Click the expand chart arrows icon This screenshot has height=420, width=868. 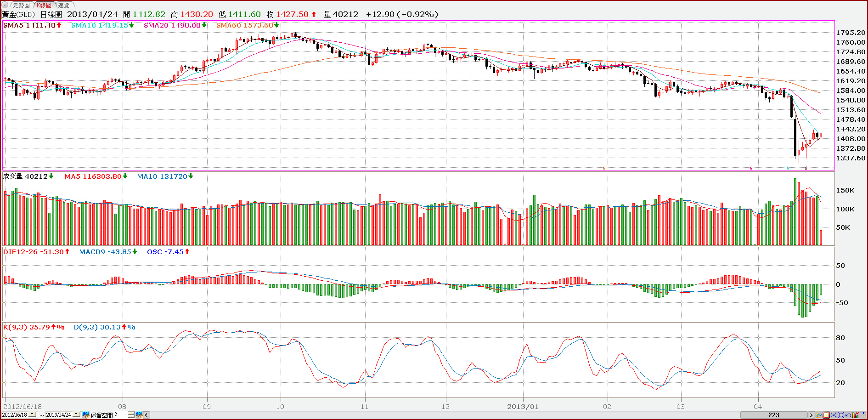(x=841, y=415)
